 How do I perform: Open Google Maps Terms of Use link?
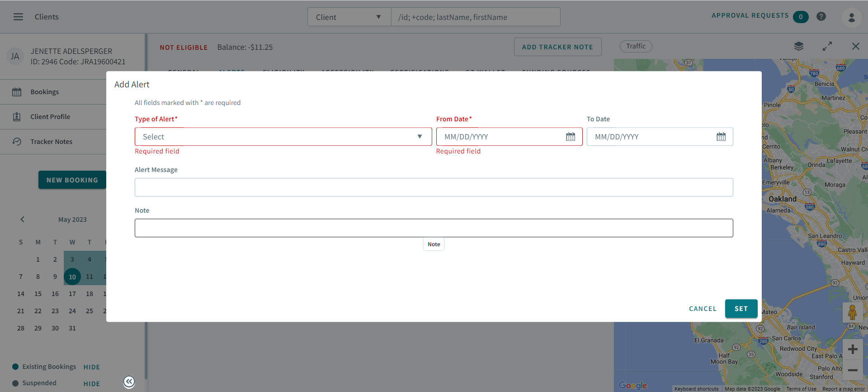click(x=801, y=389)
